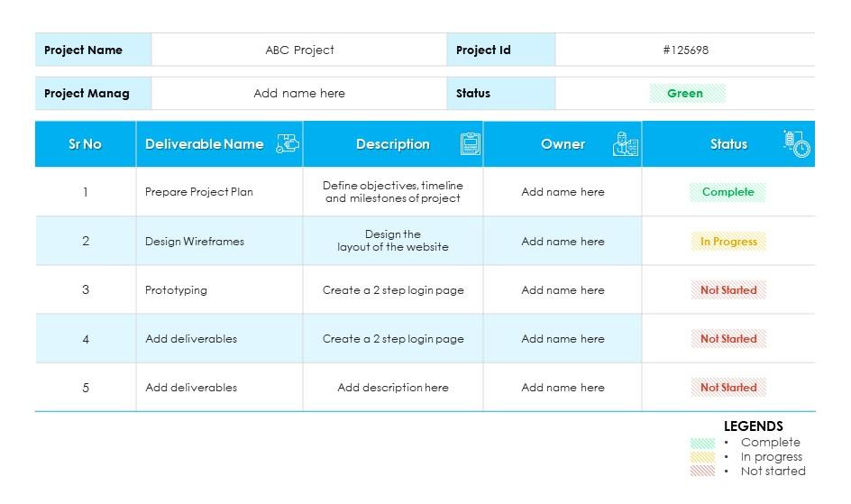
Task: Select the Prepare Project Plan cell
Action: click(199, 192)
